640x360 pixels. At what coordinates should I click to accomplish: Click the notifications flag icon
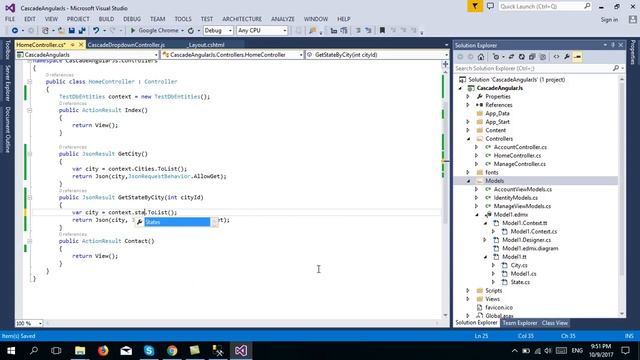(475, 6)
